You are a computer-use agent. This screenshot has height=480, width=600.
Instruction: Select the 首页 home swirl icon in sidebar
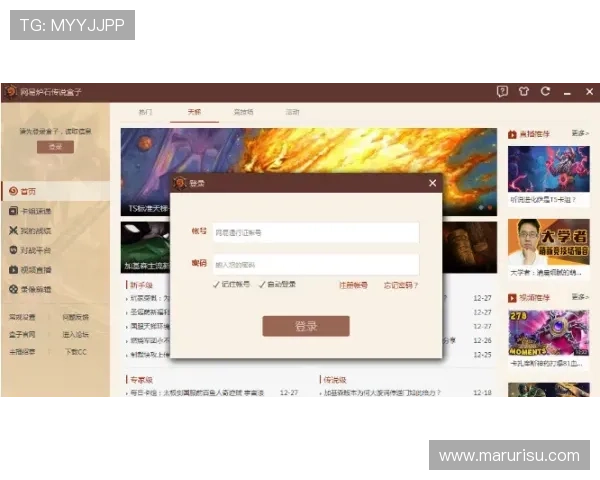coord(13,191)
